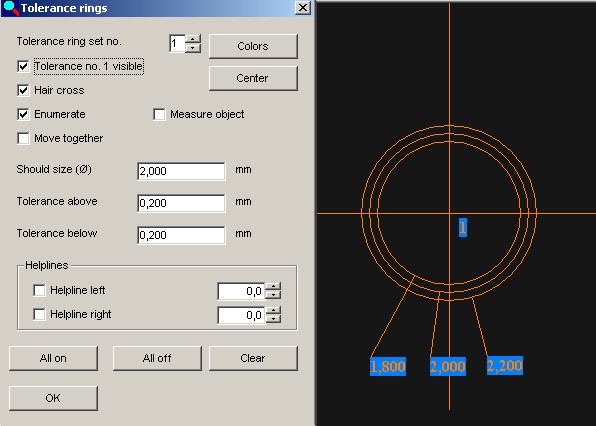Click the Center button
The width and height of the screenshot is (596, 426).
tap(253, 78)
